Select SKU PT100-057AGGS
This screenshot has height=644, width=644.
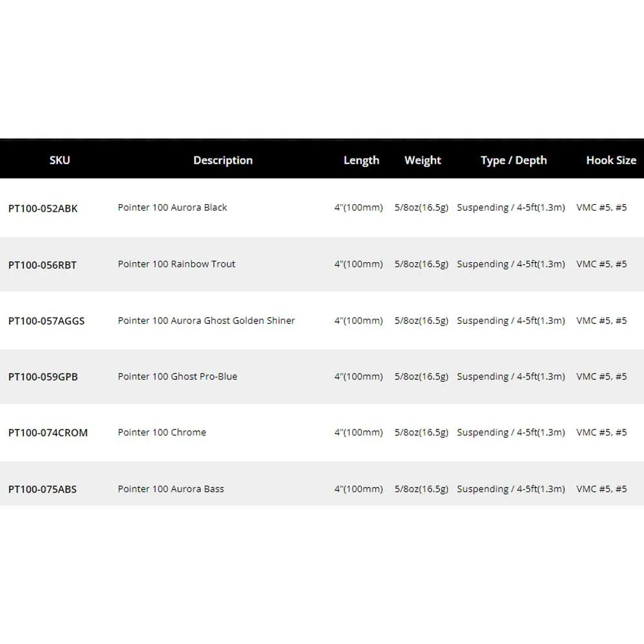[46, 321]
